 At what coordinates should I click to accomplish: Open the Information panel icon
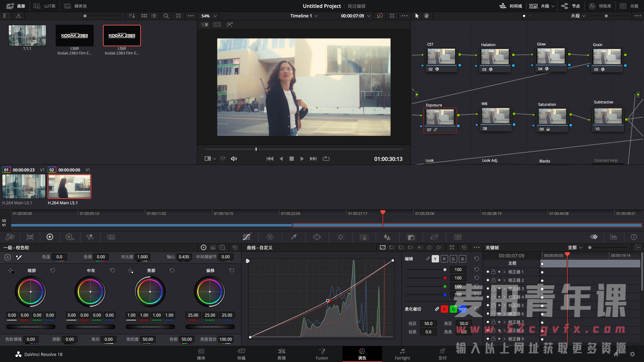[634, 237]
